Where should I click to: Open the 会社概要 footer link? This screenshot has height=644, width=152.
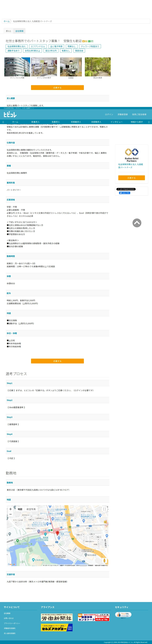pyautogui.click(x=7, y=613)
